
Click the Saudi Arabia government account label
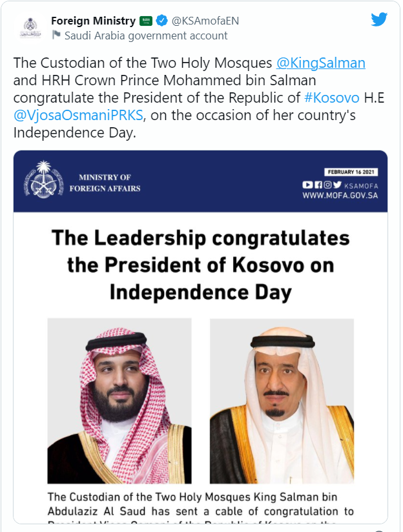click(x=146, y=36)
